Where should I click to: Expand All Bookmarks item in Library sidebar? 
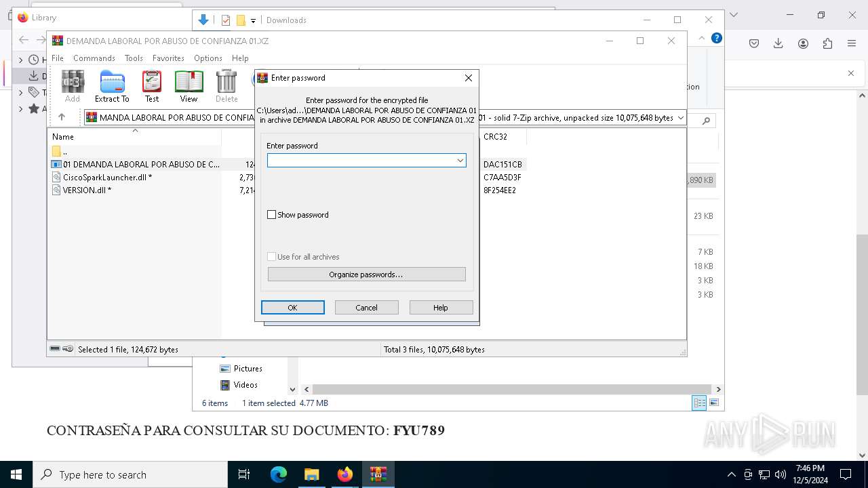pyautogui.click(x=20, y=108)
